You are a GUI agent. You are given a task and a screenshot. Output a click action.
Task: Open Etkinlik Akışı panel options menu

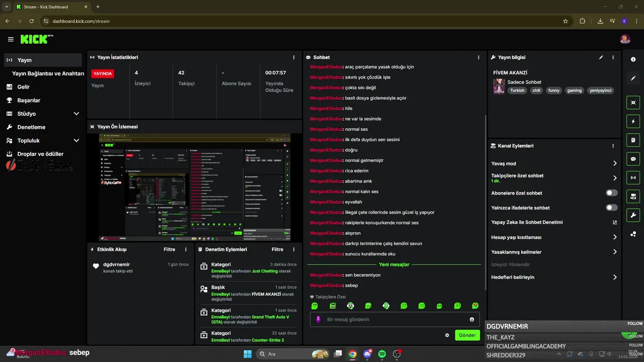pos(186,249)
